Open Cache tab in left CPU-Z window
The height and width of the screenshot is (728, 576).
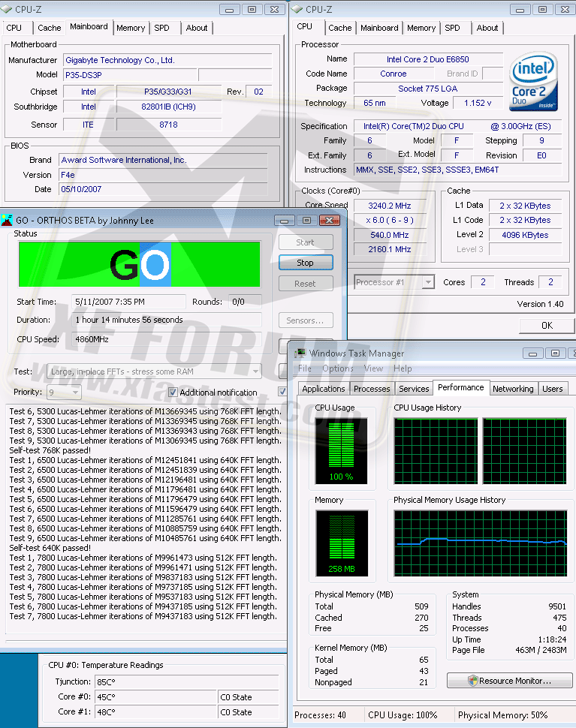point(50,28)
